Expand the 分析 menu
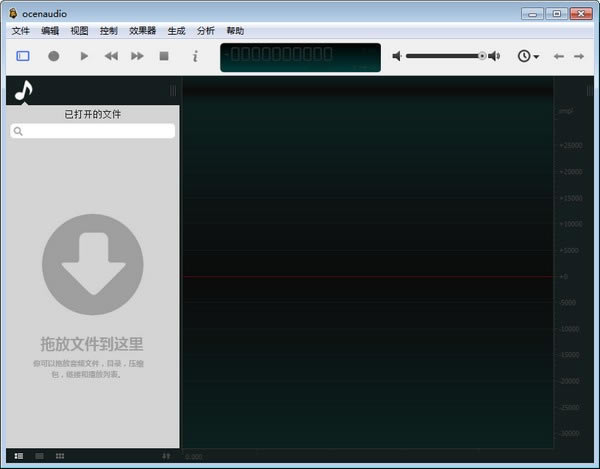 [206, 31]
